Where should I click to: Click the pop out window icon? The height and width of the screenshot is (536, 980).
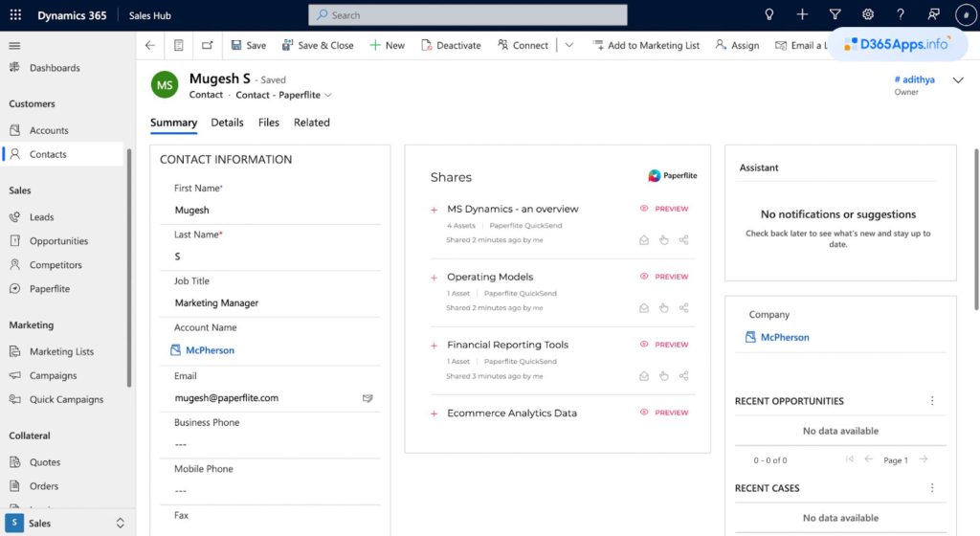(208, 45)
